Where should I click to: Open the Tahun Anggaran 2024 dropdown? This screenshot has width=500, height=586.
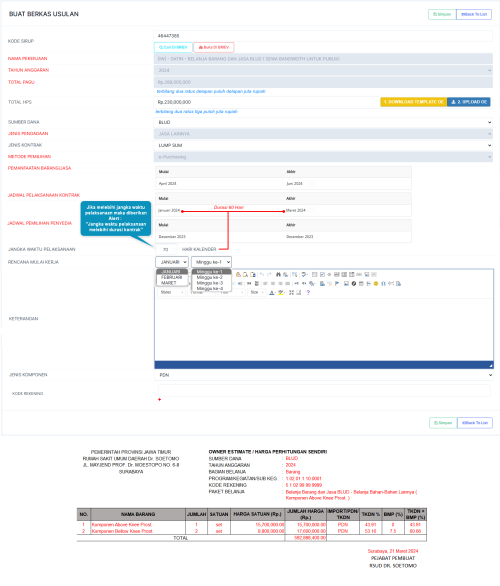click(323, 70)
